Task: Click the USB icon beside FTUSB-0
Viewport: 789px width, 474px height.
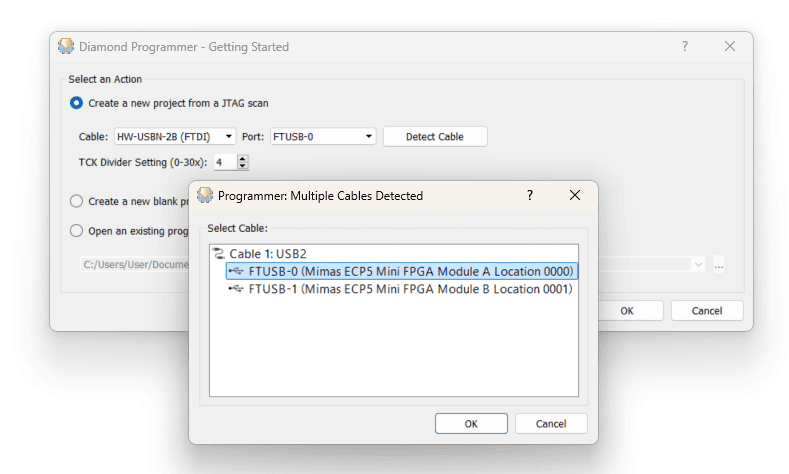Action: tap(236, 271)
